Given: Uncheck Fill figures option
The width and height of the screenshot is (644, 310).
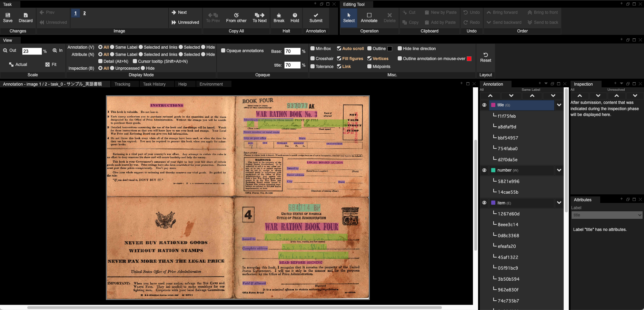Looking at the screenshot, I should tap(339, 59).
